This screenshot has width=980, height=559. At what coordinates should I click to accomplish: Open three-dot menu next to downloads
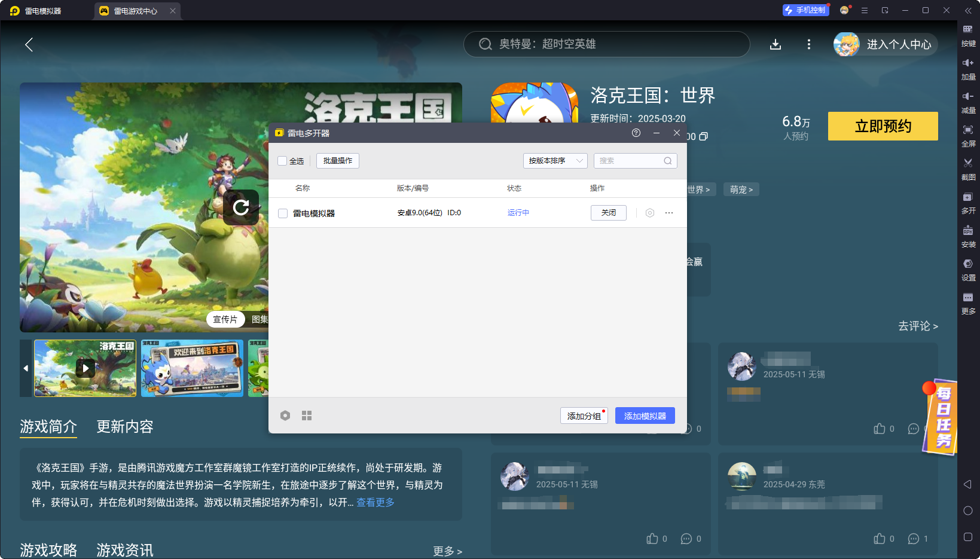click(x=809, y=44)
